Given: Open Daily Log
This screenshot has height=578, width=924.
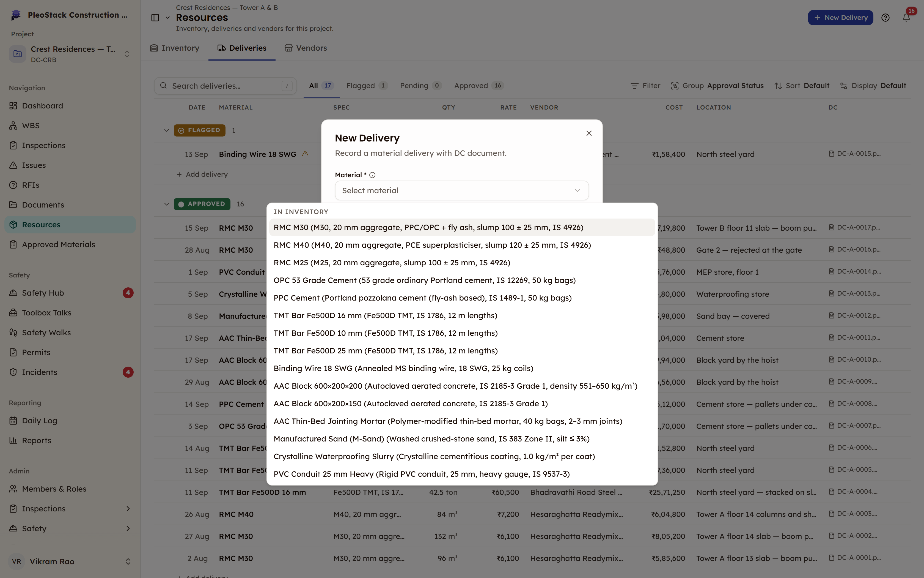Looking at the screenshot, I should 70,421.
